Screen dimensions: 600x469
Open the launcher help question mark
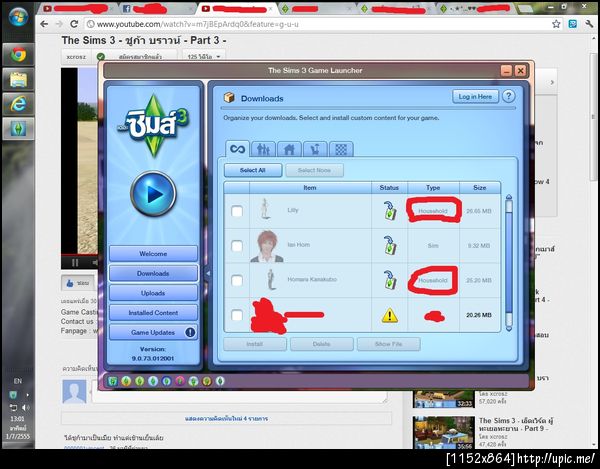tap(508, 96)
